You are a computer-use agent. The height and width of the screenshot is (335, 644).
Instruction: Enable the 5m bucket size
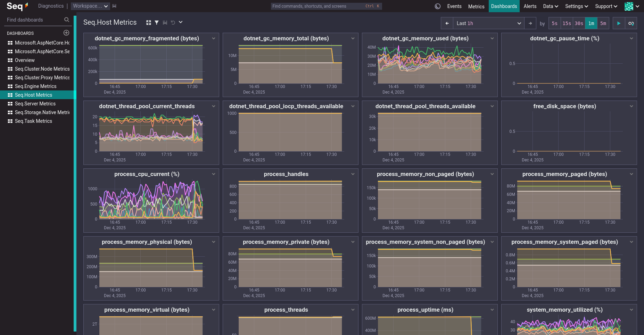(603, 23)
